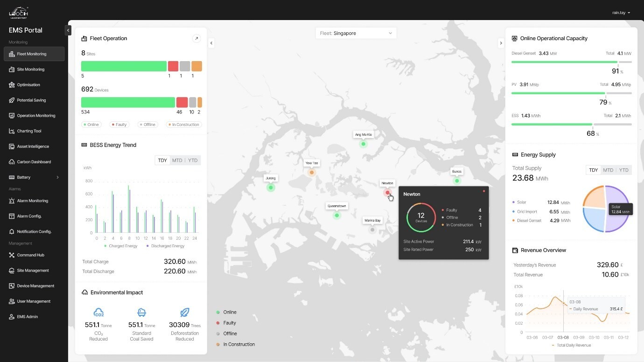Click the Charting Tool icon

click(x=12, y=131)
